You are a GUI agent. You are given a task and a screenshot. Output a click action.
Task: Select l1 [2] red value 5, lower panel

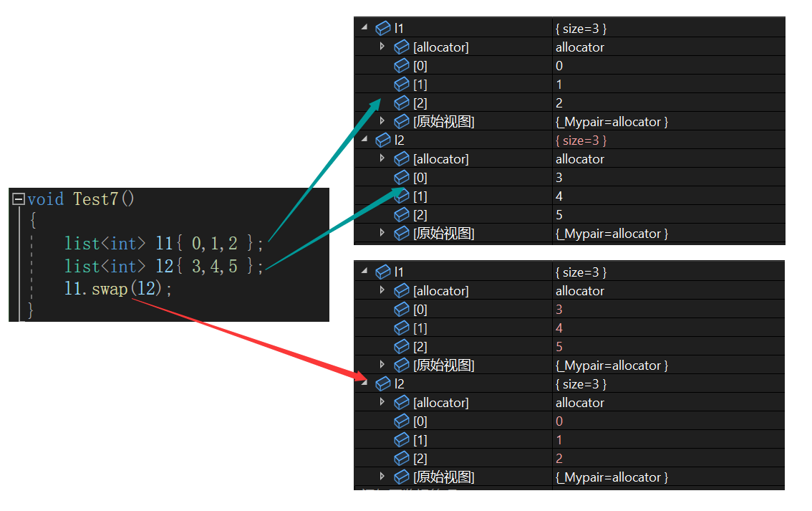pyautogui.click(x=559, y=347)
